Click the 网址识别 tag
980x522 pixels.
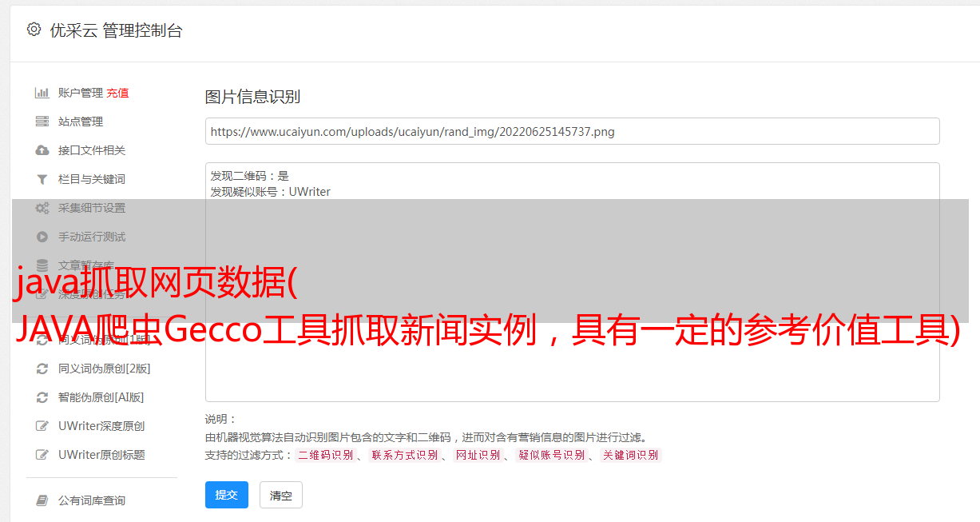click(478, 455)
